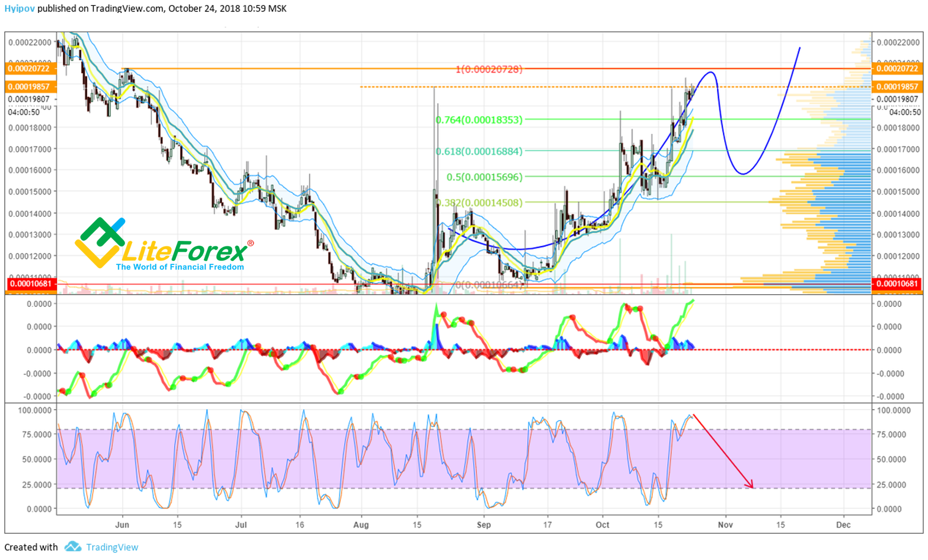928x560 pixels.
Task: Select Fibonacci label 0.5(0.00015696)
Action: (x=484, y=177)
